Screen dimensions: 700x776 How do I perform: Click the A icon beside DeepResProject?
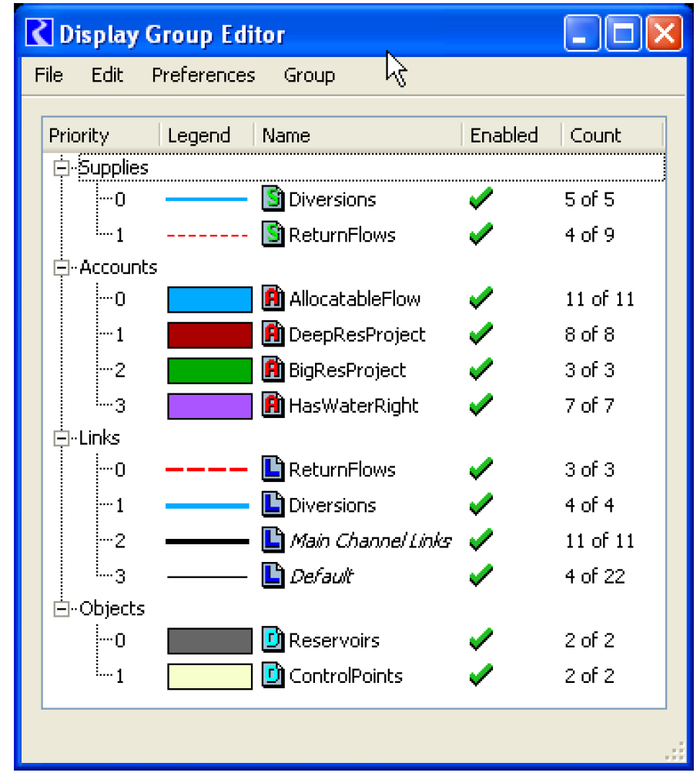point(273,335)
